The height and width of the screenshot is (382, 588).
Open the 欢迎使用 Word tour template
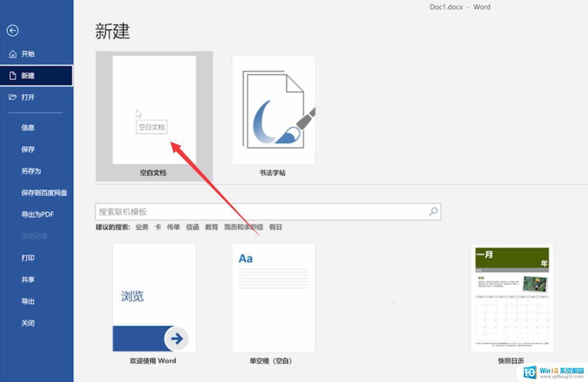pos(154,298)
